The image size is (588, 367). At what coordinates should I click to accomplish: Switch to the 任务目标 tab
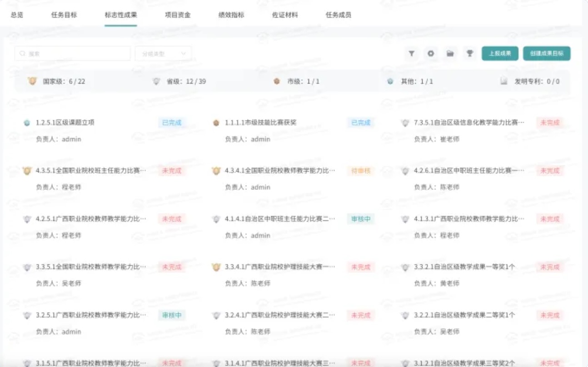pyautogui.click(x=64, y=15)
